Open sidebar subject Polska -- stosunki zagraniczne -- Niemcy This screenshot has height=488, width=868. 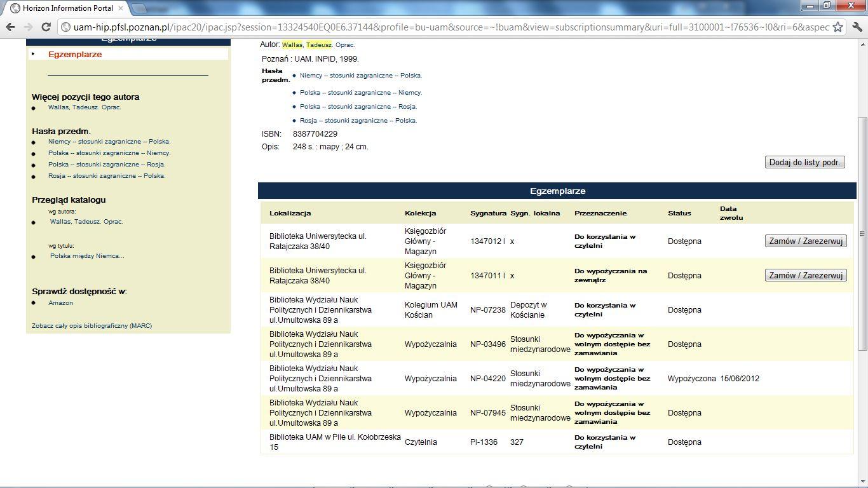click(x=109, y=152)
